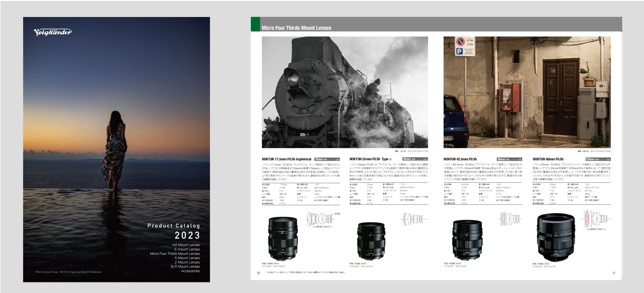Select "VM Mount Lenses" on the cover list
Screen dimensions: 644x293
point(186,245)
